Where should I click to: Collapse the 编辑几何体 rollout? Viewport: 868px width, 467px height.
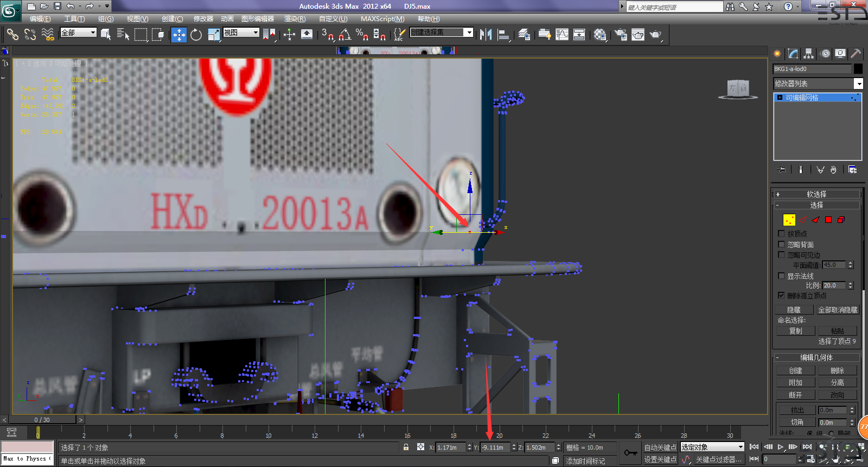[816, 357]
